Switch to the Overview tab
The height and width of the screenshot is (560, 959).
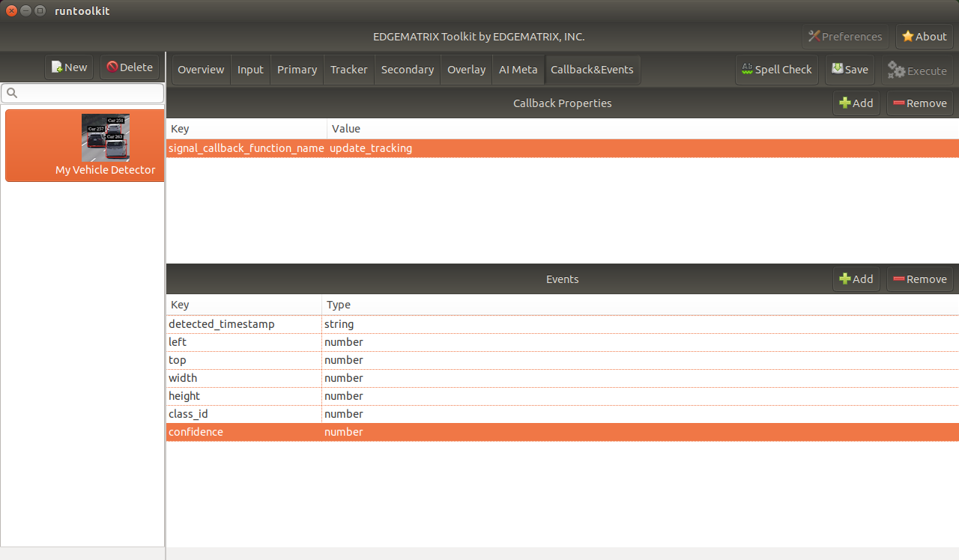[201, 70]
